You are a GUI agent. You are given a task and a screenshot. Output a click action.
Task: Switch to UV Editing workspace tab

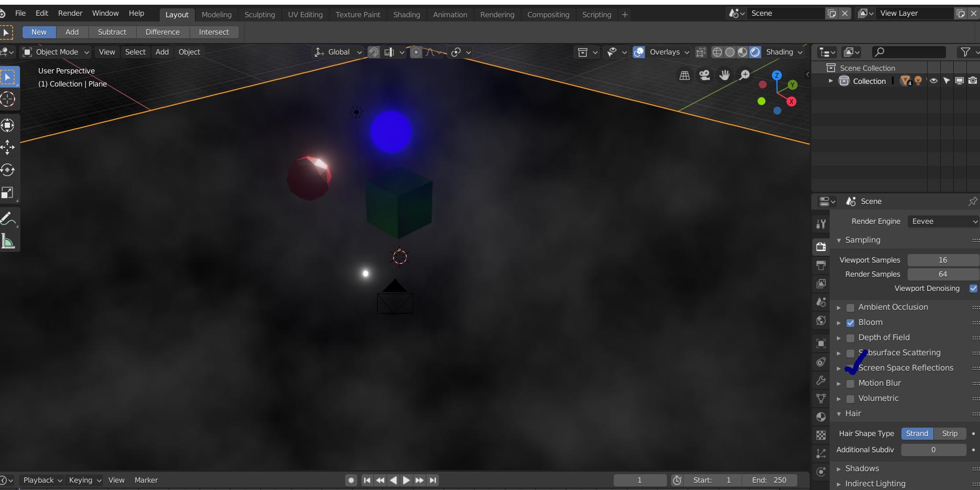pos(305,15)
